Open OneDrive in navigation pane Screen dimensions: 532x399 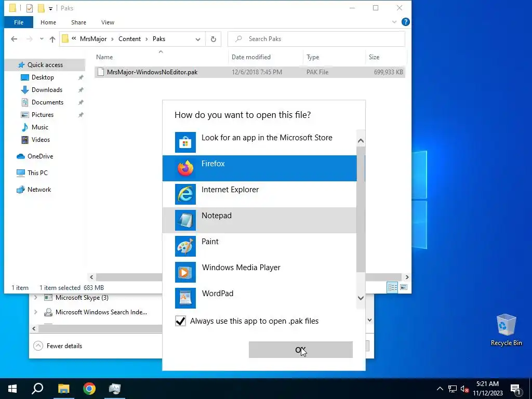[40, 156]
